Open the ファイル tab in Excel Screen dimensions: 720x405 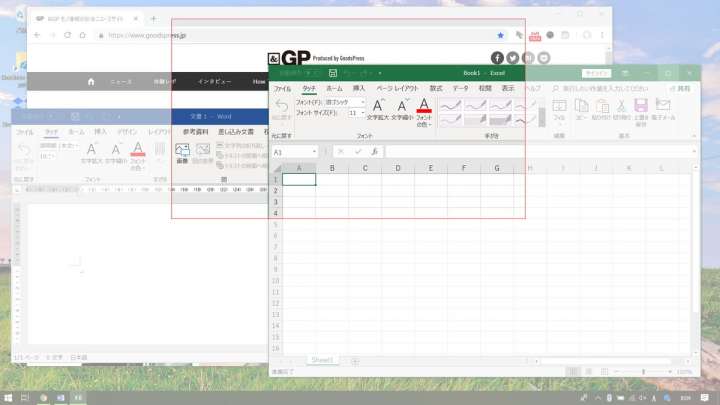point(282,88)
